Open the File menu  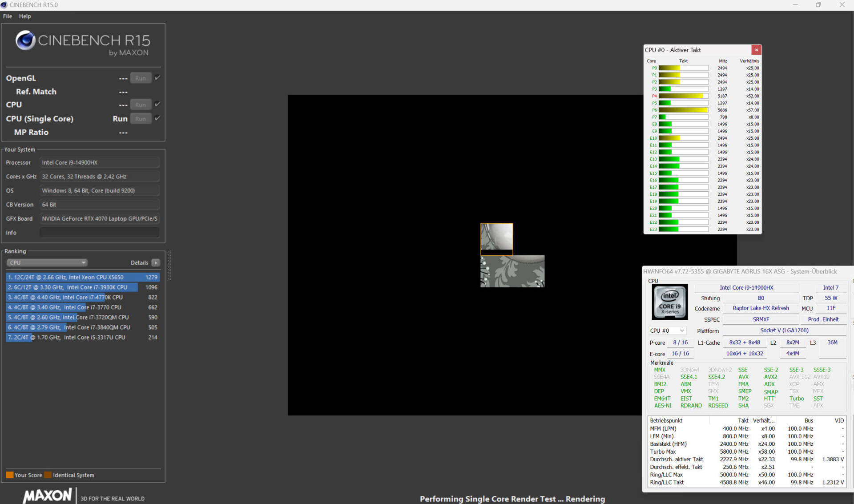point(8,16)
